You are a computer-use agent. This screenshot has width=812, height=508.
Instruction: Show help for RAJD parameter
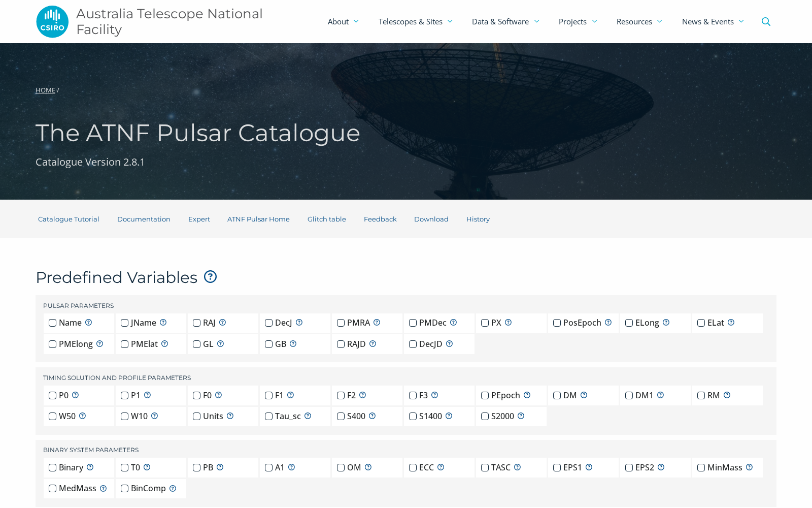(x=373, y=344)
